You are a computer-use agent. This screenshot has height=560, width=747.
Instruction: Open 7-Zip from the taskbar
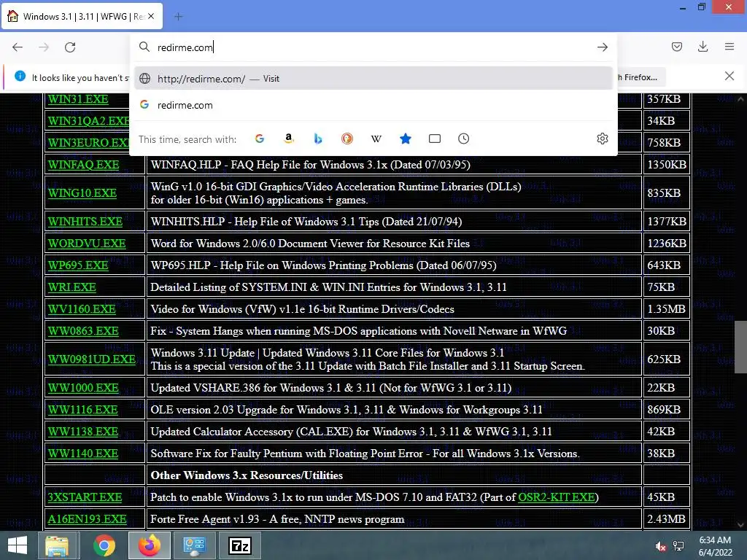tap(239, 545)
